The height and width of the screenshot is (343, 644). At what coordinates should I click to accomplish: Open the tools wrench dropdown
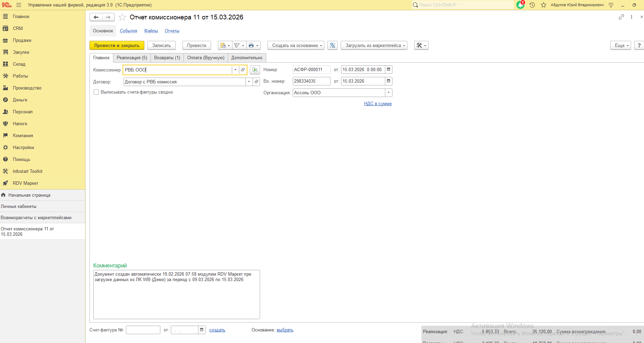point(421,45)
